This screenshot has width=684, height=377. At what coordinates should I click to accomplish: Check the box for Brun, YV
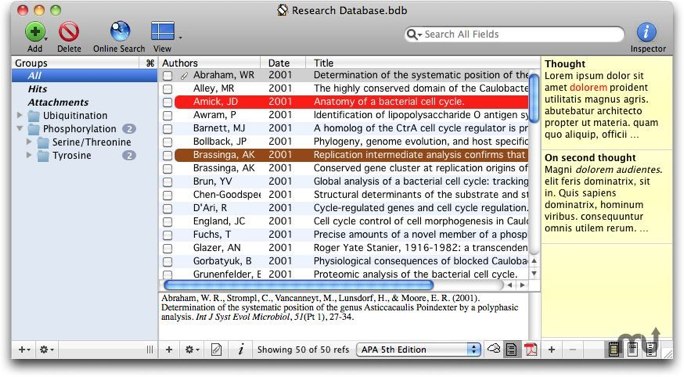(168, 182)
